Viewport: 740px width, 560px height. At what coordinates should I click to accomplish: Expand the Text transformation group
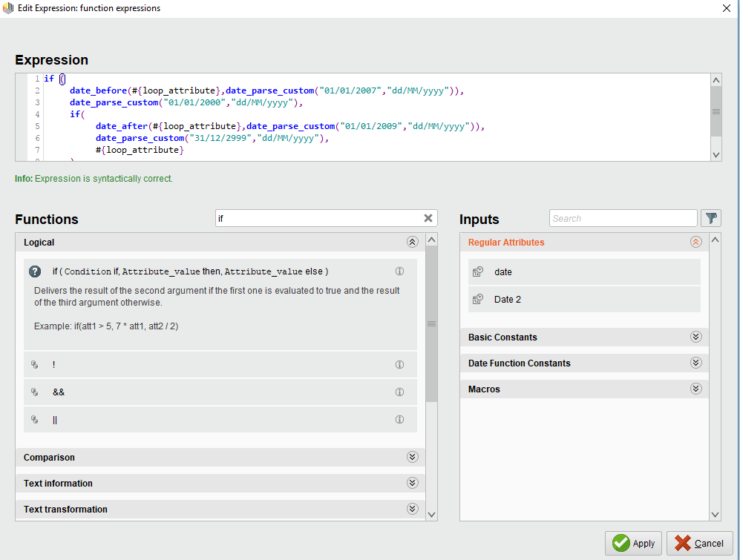coord(413,509)
